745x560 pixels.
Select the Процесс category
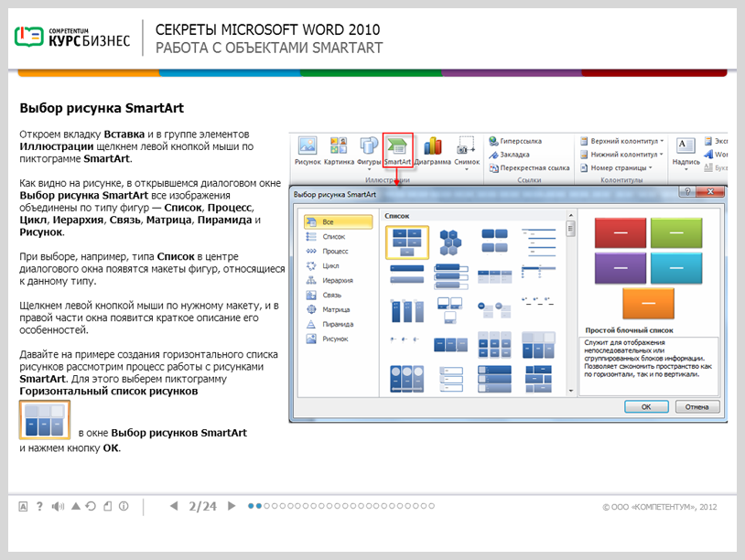click(x=339, y=252)
